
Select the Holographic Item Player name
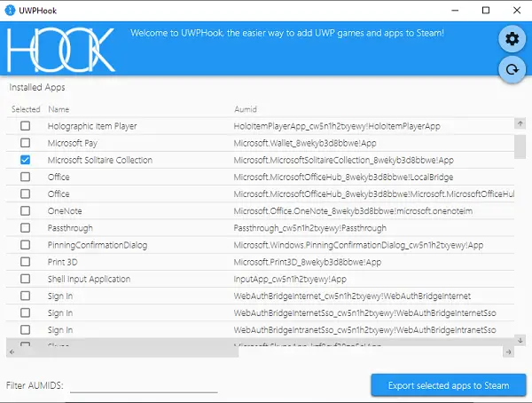[x=92, y=126]
